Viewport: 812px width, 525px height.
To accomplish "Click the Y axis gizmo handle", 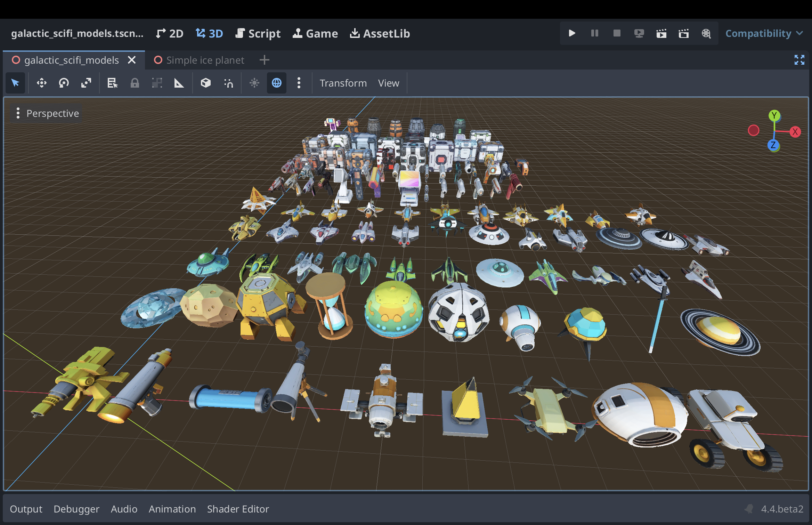I will tap(774, 115).
